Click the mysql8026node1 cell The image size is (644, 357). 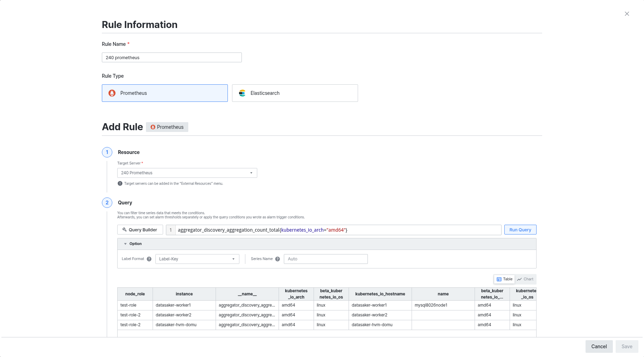coord(443,305)
